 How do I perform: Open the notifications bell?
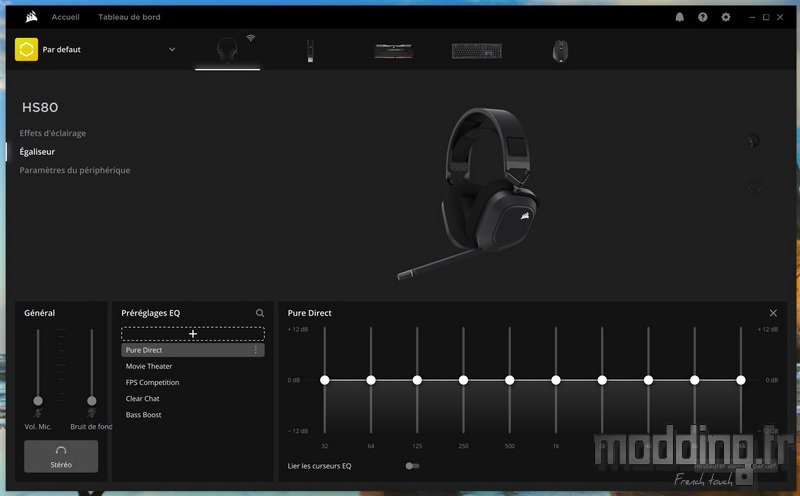(680, 17)
